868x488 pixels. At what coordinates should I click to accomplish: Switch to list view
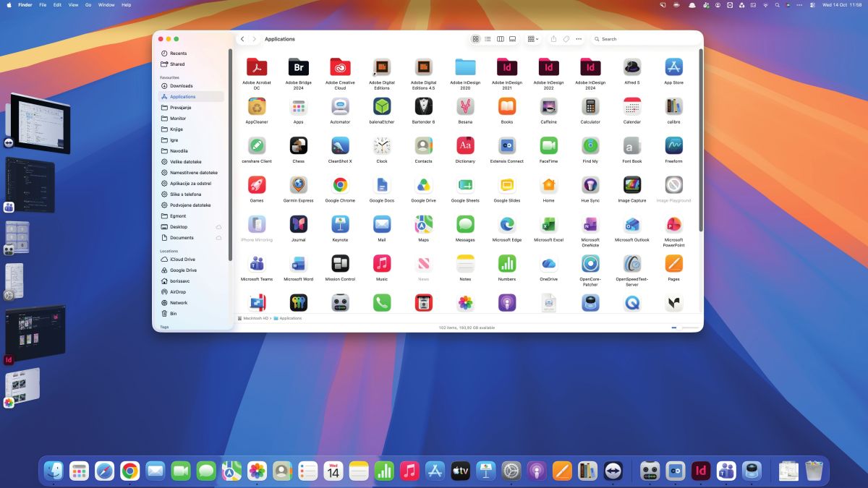pos(488,39)
